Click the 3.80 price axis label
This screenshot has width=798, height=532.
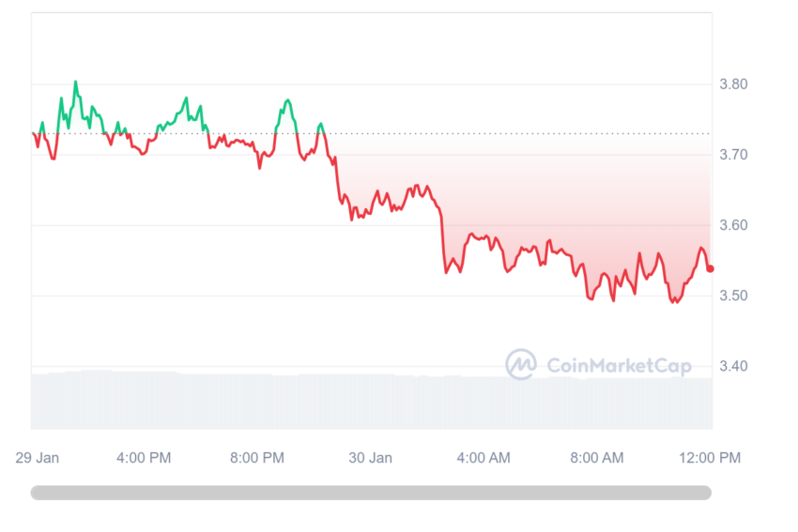(733, 84)
